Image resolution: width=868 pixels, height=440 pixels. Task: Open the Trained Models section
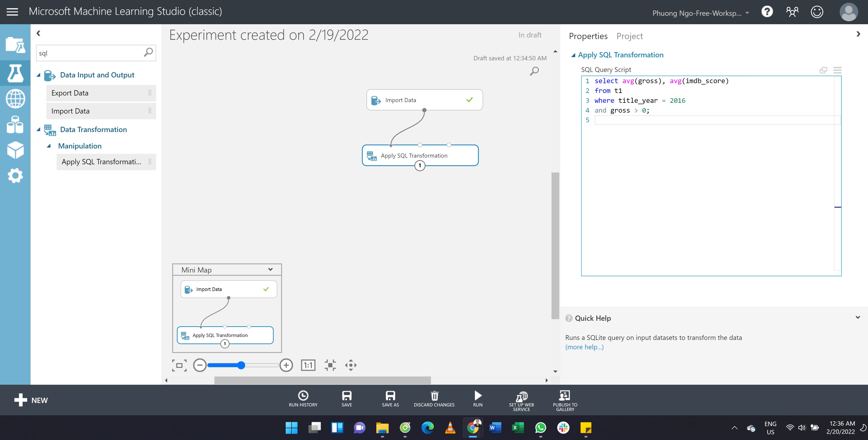point(15,150)
